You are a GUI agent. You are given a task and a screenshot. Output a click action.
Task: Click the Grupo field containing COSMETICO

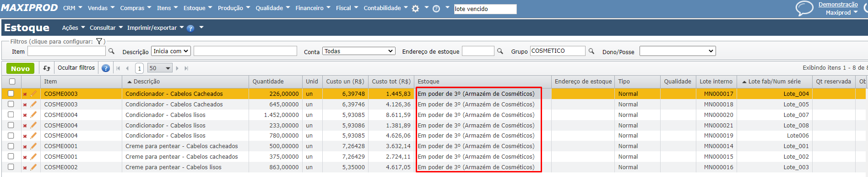[558, 51]
